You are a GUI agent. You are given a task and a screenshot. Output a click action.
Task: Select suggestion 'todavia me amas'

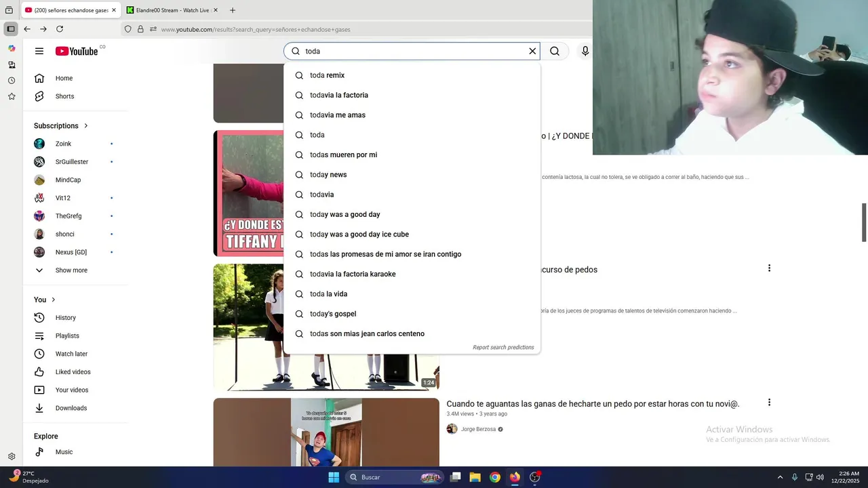[412, 115]
